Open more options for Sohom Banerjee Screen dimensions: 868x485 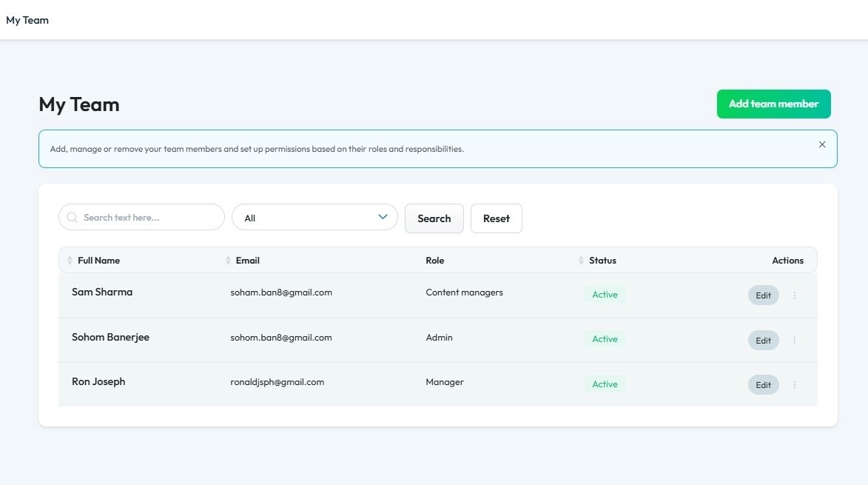coord(795,340)
